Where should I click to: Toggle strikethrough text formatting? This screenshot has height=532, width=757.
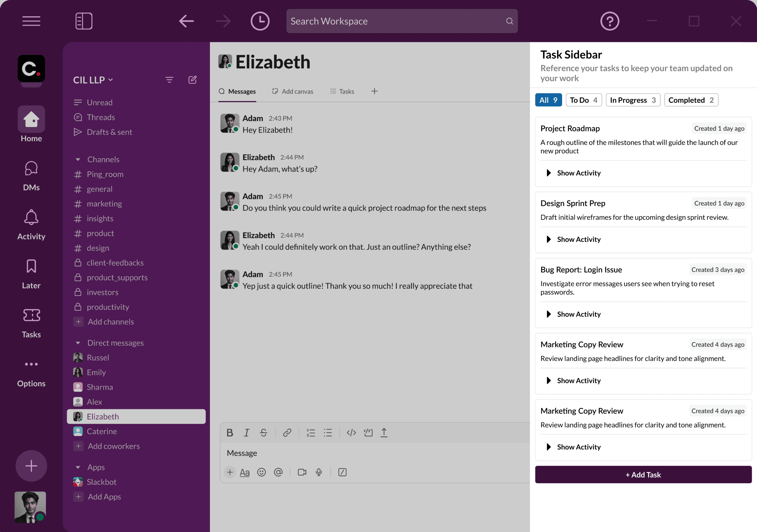263,433
